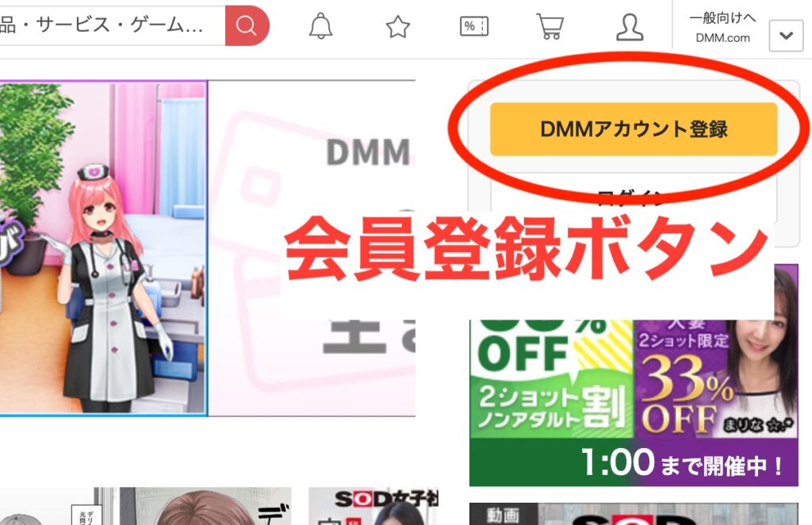Click the DMMアカウント登録 button
The image size is (812, 525).
point(634,129)
